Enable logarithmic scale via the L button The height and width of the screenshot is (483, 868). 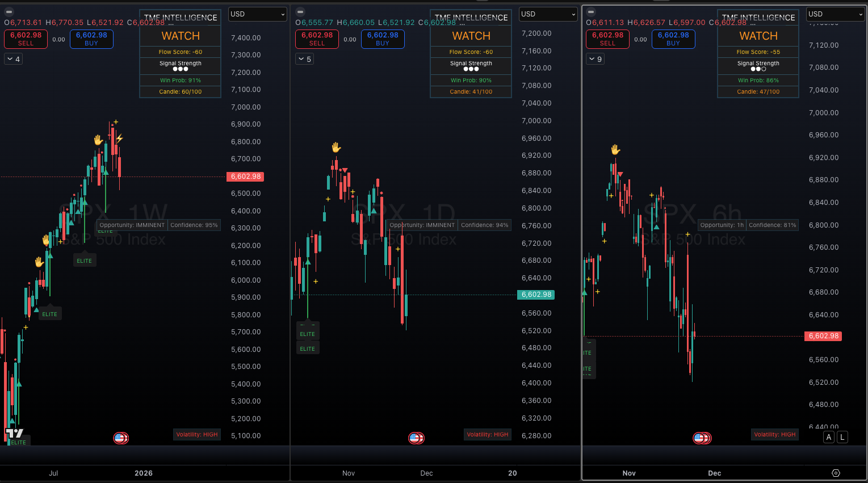pyautogui.click(x=842, y=437)
